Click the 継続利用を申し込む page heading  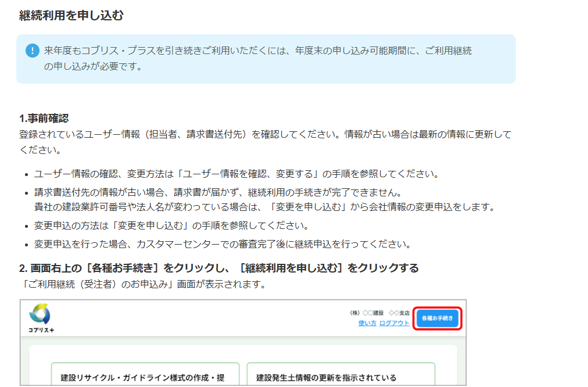click(x=71, y=16)
